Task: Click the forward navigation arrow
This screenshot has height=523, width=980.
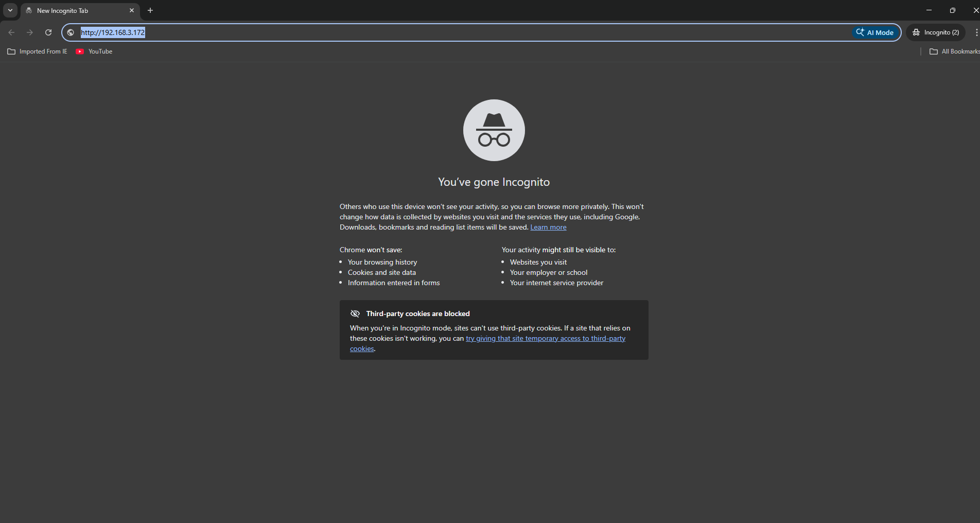Action: pos(30,32)
